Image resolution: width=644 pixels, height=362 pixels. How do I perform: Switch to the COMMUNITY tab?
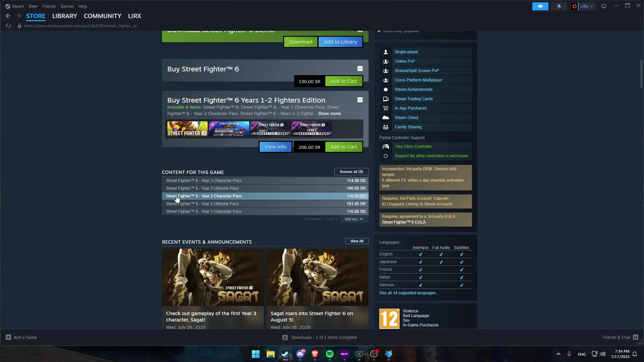tap(103, 16)
